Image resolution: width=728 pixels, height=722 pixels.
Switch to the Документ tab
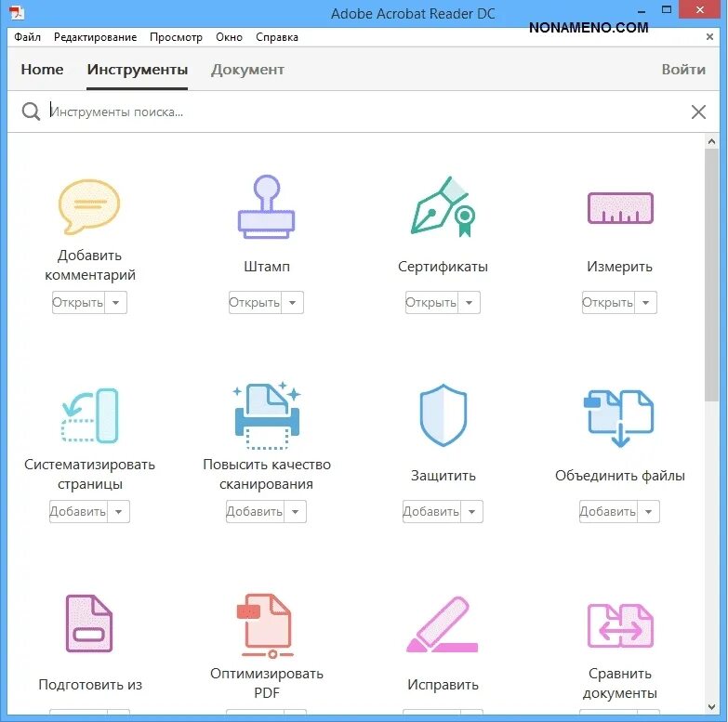[247, 70]
